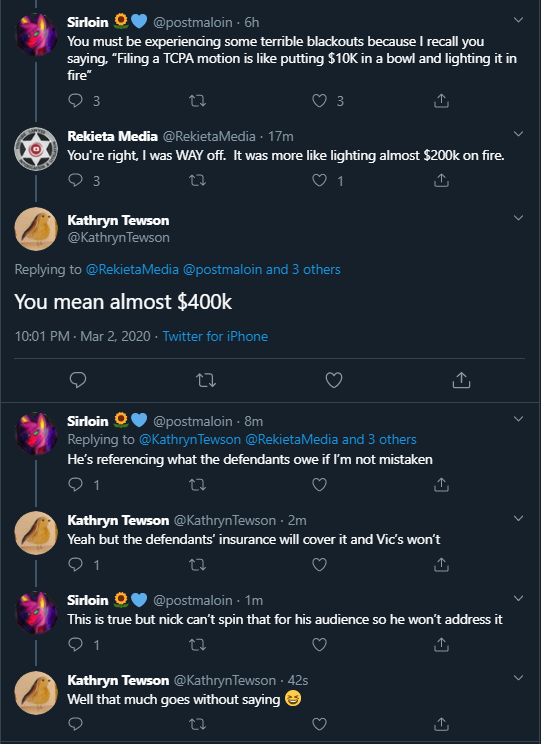This screenshot has height=744, width=541.
Task: Reply to the main $400k tweet
Action: coord(78,380)
